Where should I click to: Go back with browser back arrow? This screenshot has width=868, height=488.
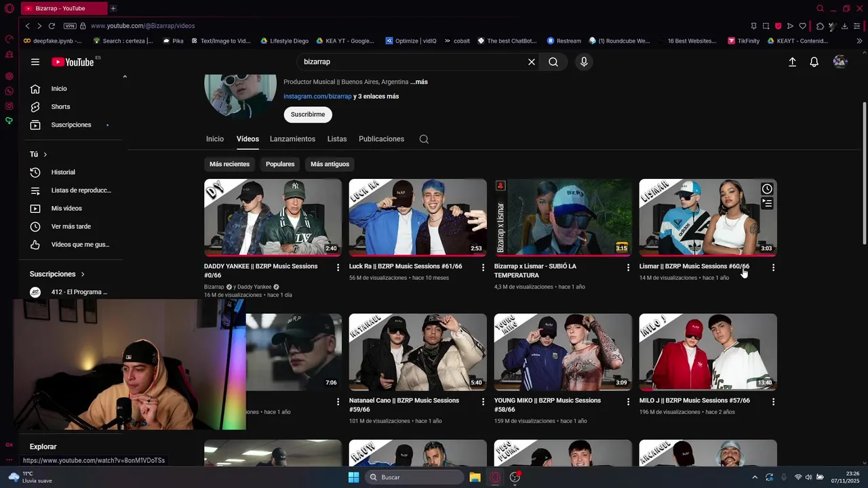pyautogui.click(x=27, y=26)
